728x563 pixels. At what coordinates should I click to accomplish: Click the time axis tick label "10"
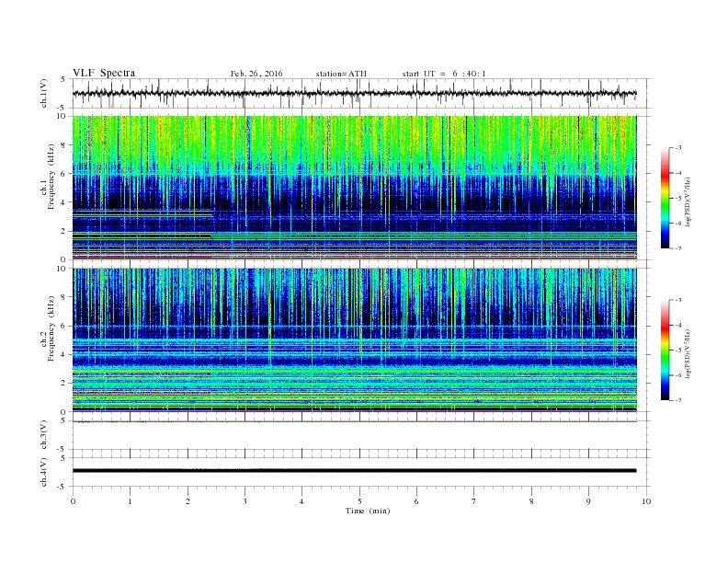tap(646, 501)
